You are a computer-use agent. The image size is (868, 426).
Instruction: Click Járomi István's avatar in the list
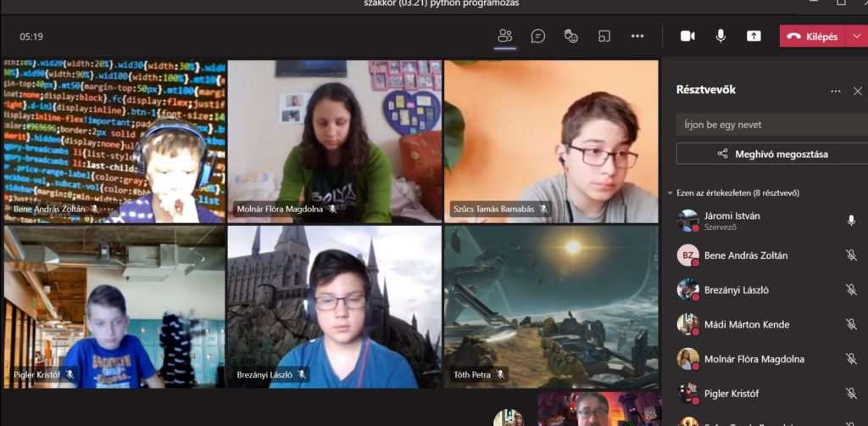(x=687, y=221)
